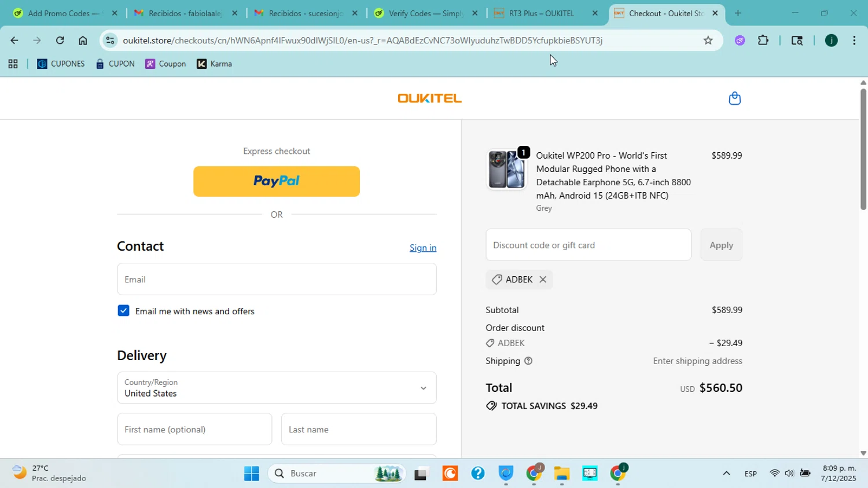Viewport: 868px width, 488px height.
Task: Toggle Email me with news and offers
Action: coord(123,311)
